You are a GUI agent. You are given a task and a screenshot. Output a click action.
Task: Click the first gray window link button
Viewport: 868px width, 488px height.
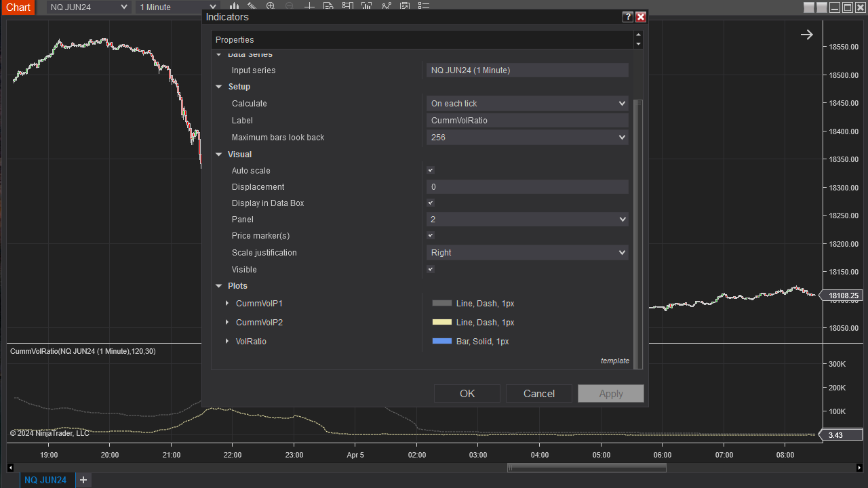click(x=808, y=7)
